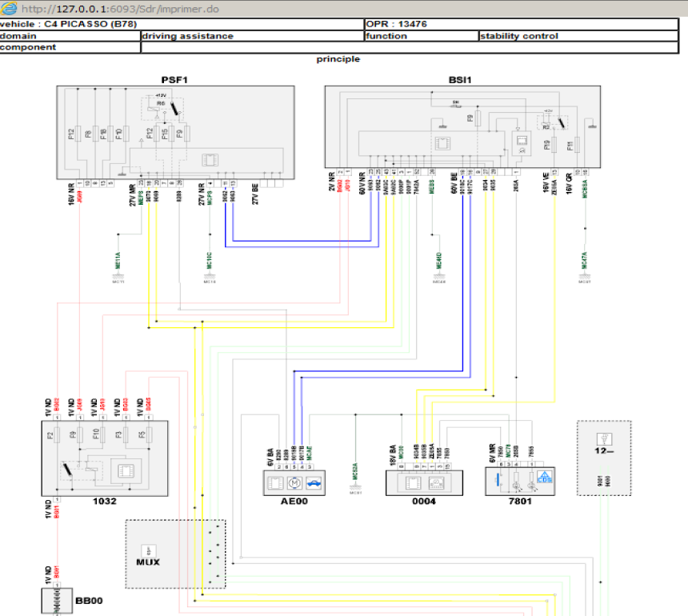Click the F9 fuse in BSI1
Viewport: 688px width, 616px height.
pyautogui.click(x=478, y=118)
